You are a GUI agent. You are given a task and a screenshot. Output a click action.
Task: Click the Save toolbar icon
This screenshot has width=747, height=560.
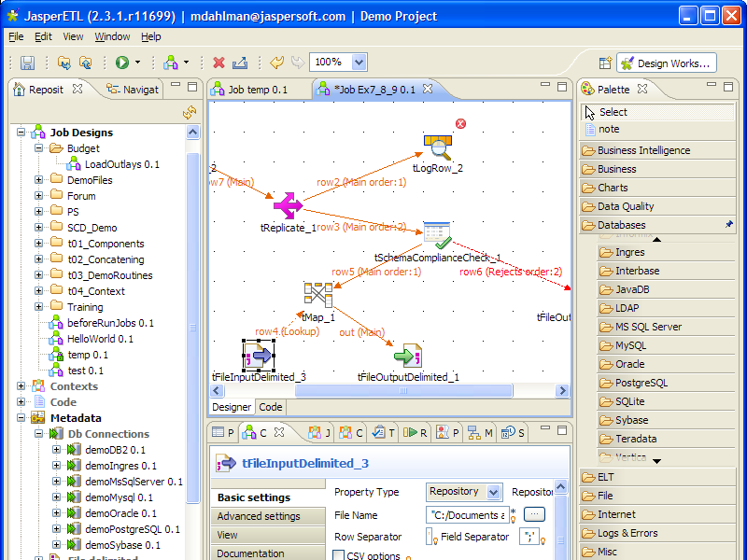pyautogui.click(x=27, y=63)
